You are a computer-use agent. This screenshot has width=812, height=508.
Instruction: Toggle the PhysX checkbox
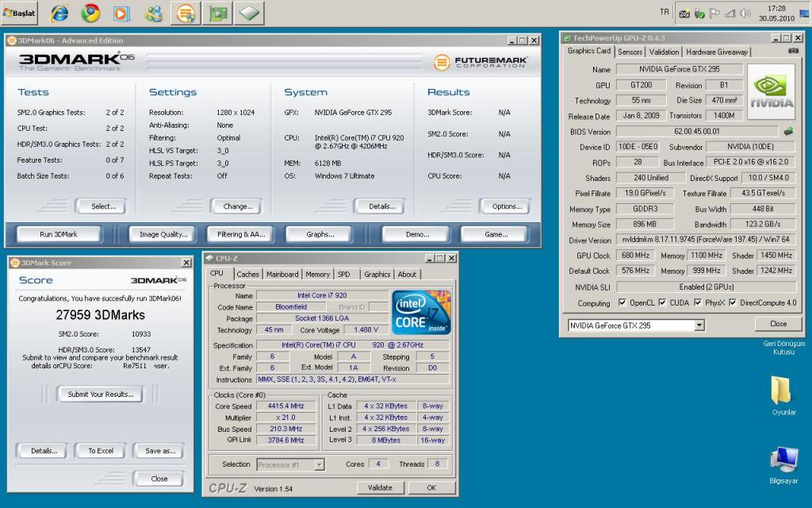(697, 302)
